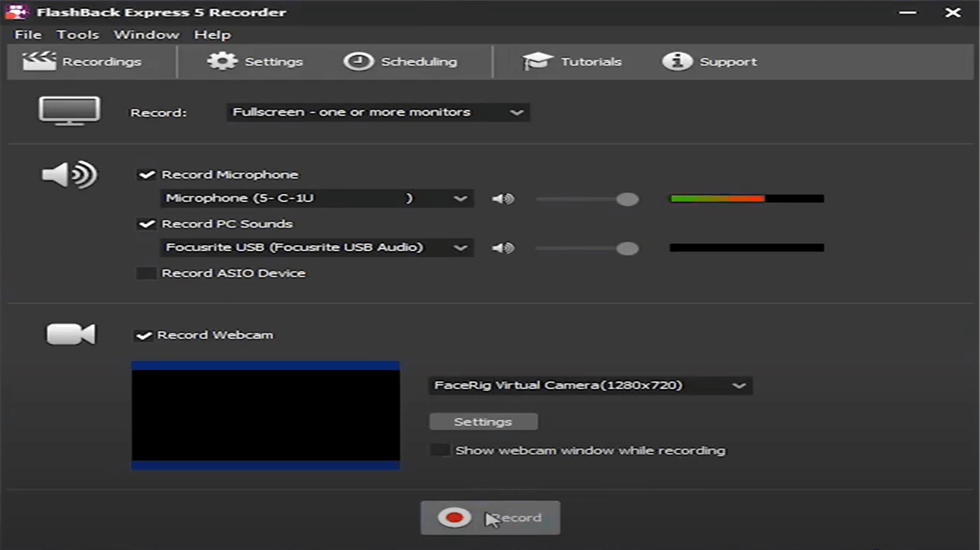980x550 pixels.
Task: Toggle the Record Microphone checkbox
Action: (146, 174)
